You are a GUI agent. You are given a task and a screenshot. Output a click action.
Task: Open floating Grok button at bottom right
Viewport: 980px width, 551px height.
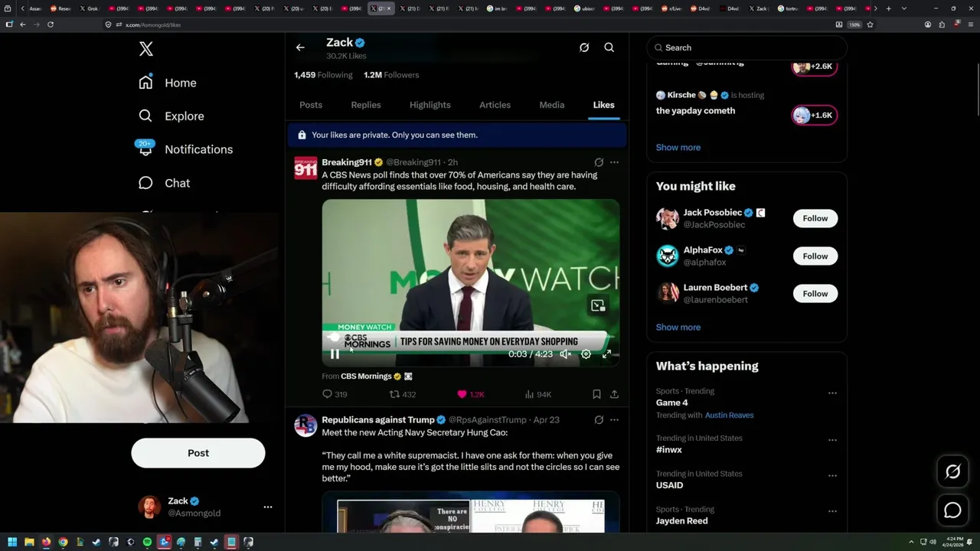click(x=952, y=471)
